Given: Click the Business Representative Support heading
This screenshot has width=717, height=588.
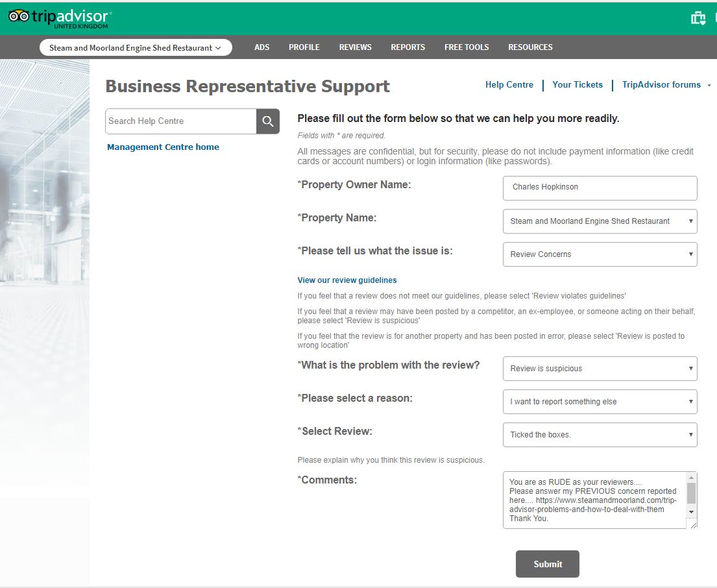Looking at the screenshot, I should (247, 86).
